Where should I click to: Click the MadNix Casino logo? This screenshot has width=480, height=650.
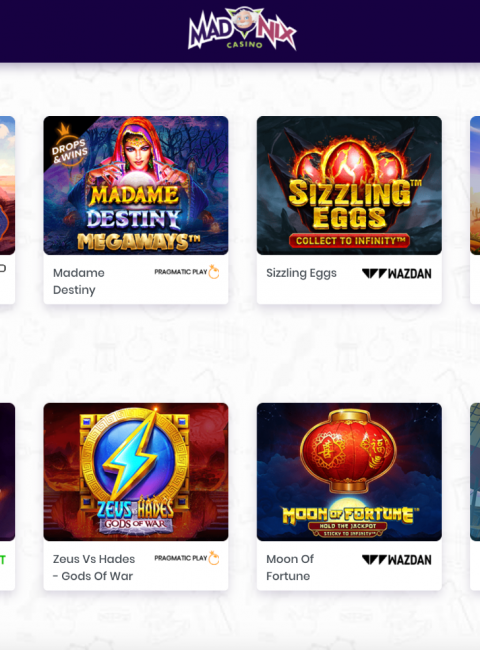[242, 28]
